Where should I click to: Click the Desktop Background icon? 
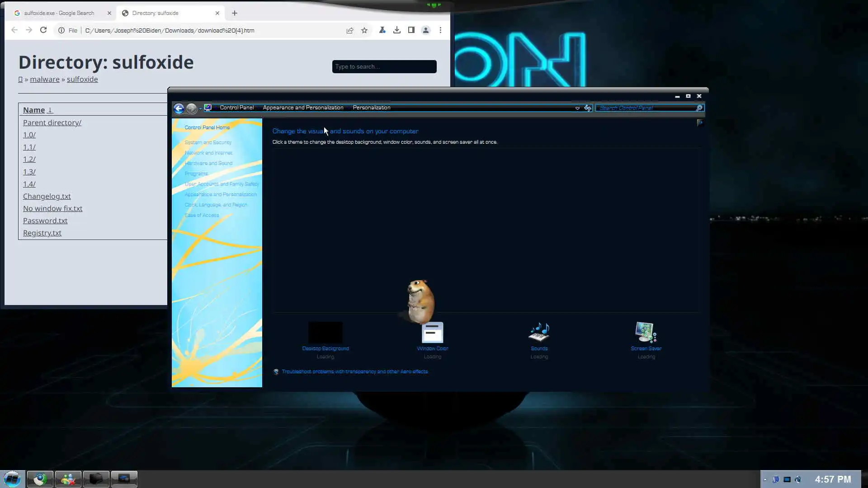(x=325, y=333)
